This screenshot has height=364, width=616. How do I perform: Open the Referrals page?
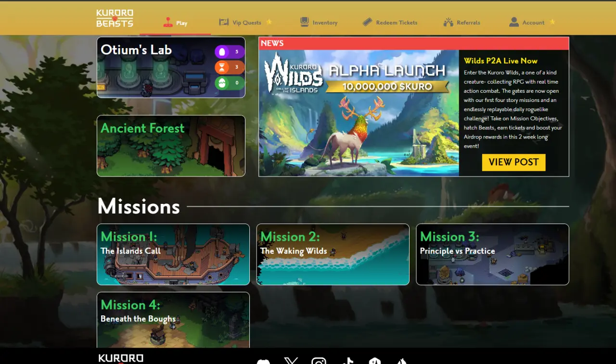point(462,22)
